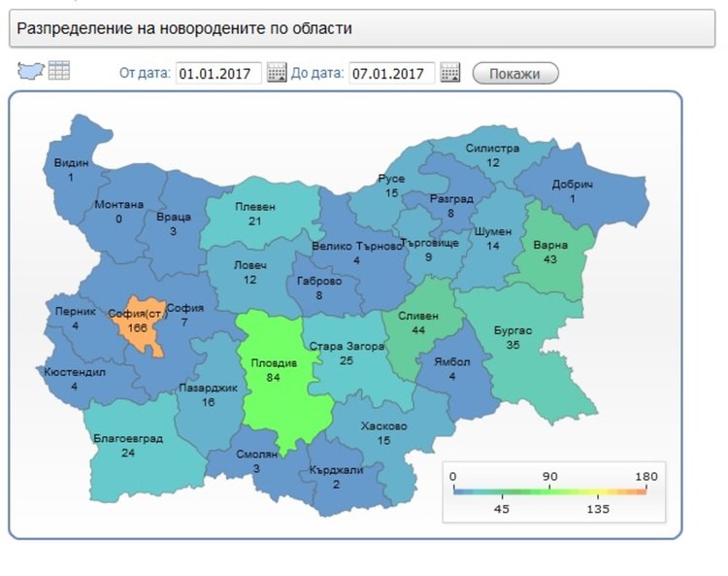Click the color scale legend bar

click(x=549, y=491)
